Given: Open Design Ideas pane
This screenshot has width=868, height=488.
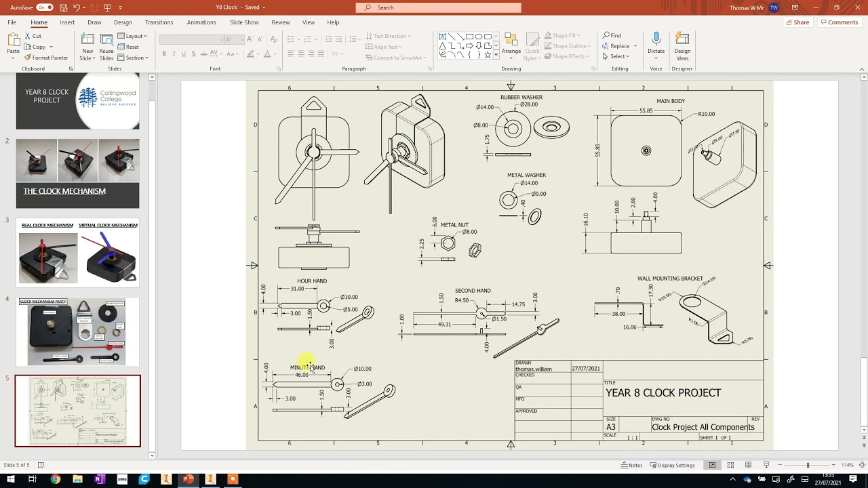Looking at the screenshot, I should 682,46.
